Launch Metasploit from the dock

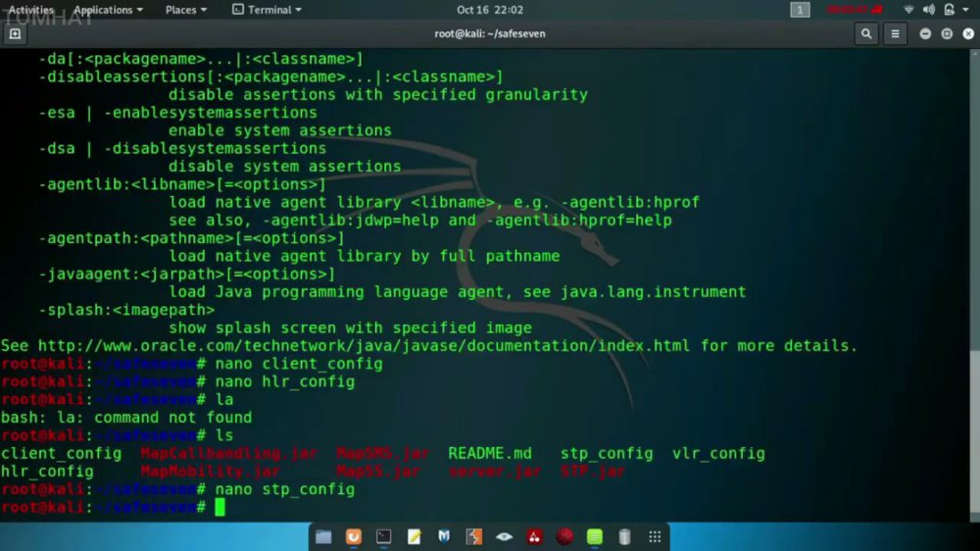coord(444,536)
